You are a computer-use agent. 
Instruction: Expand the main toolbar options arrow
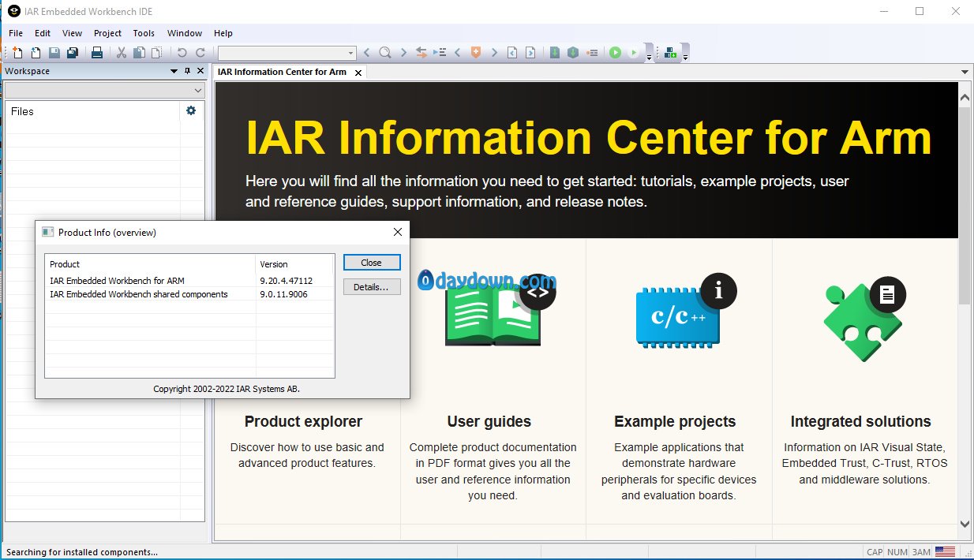(650, 57)
